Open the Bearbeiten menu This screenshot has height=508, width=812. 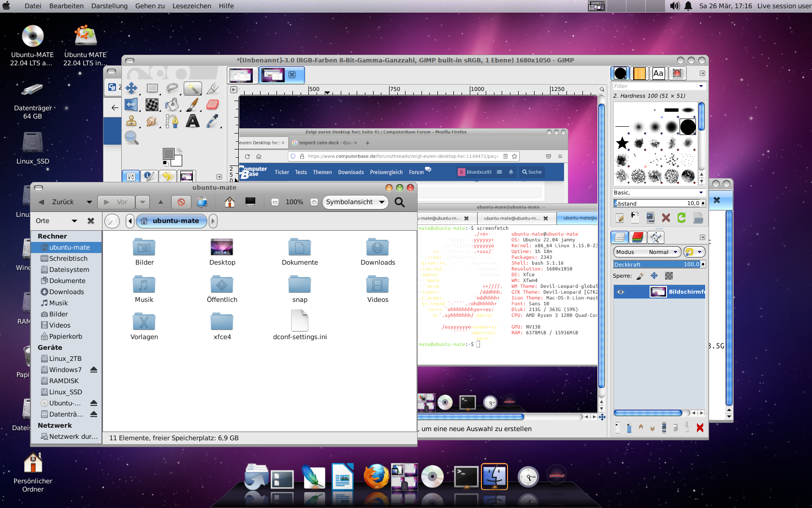click(x=66, y=6)
